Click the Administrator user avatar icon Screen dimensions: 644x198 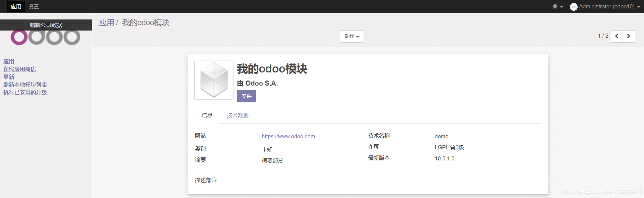point(574,7)
